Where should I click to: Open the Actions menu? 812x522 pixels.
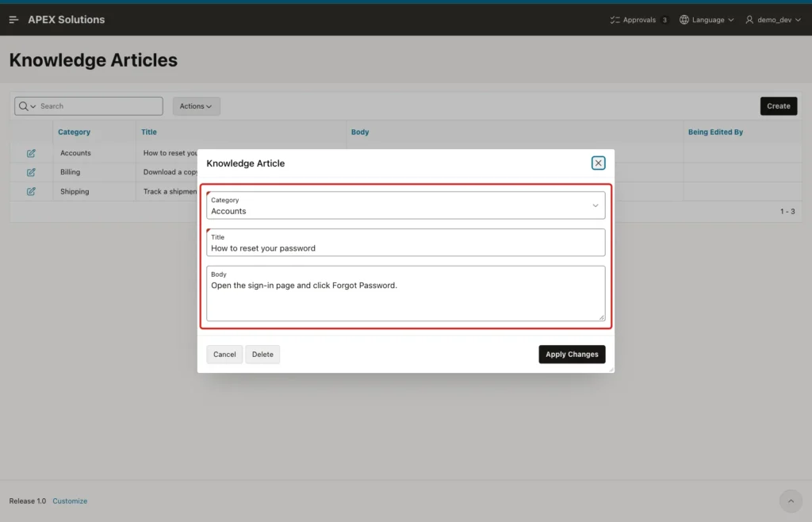196,106
